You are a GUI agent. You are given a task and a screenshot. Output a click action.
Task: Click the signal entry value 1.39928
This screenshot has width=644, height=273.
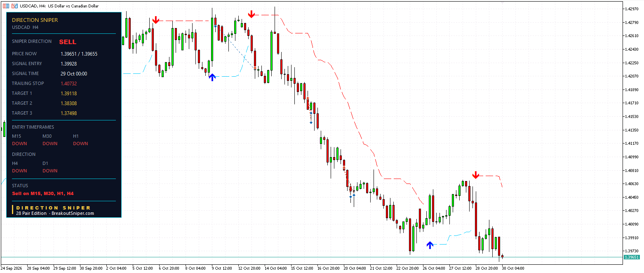[69, 64]
